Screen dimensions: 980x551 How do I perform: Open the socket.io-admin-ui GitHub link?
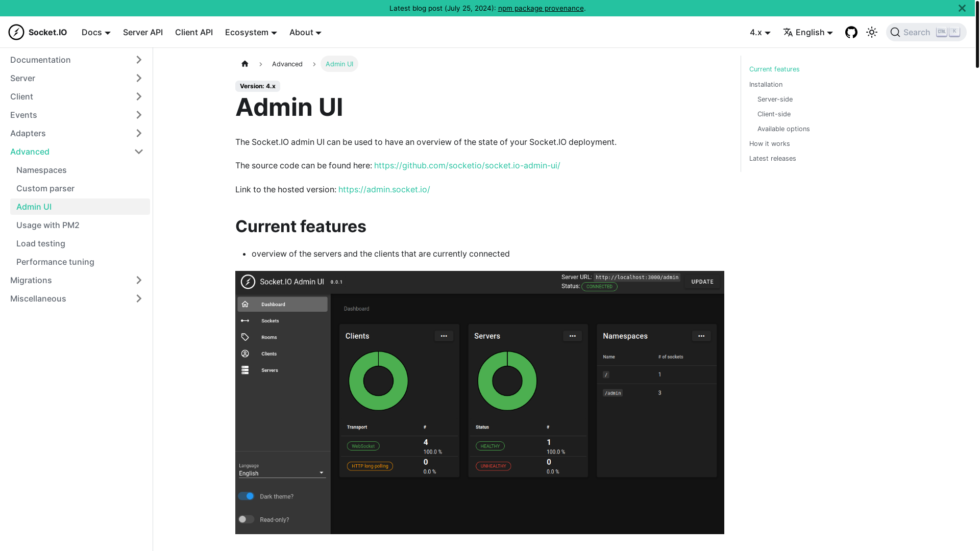click(467, 165)
